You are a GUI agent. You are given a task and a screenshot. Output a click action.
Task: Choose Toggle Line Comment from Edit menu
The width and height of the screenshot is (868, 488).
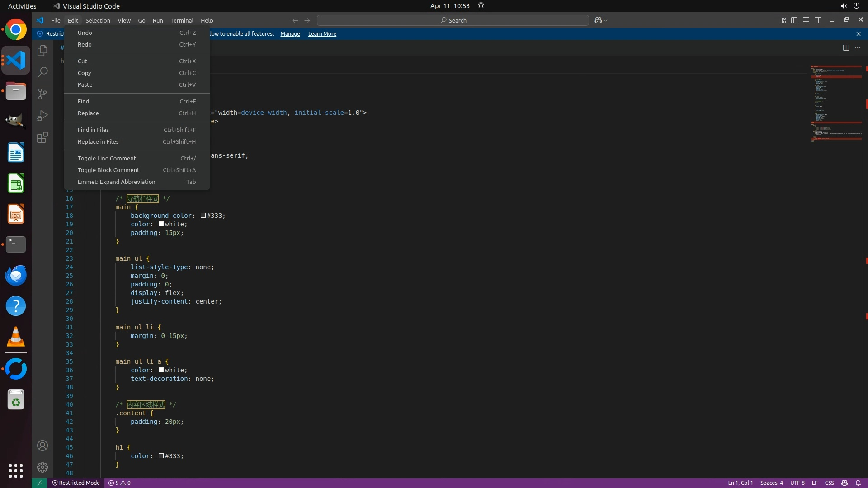click(x=107, y=158)
